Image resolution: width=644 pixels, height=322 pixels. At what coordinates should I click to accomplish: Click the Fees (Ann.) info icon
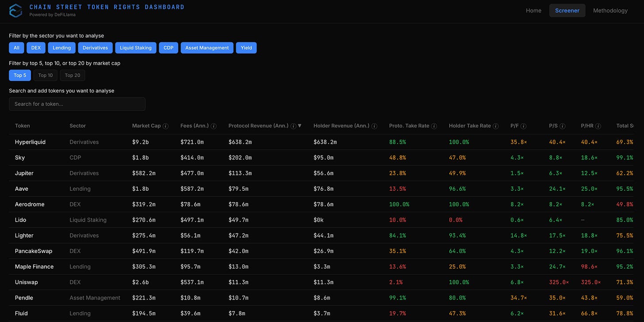214,126
